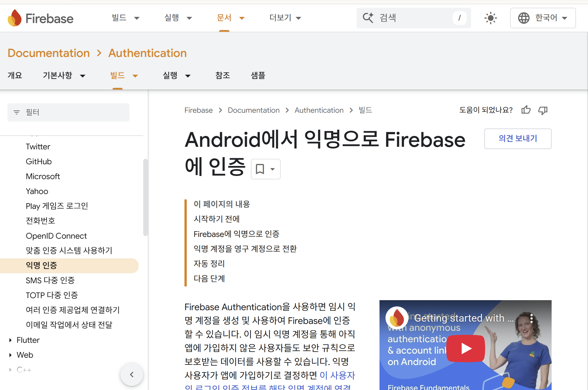The width and height of the screenshot is (588, 390).
Task: Open the 기본사항 dropdown tab
Action: point(64,76)
